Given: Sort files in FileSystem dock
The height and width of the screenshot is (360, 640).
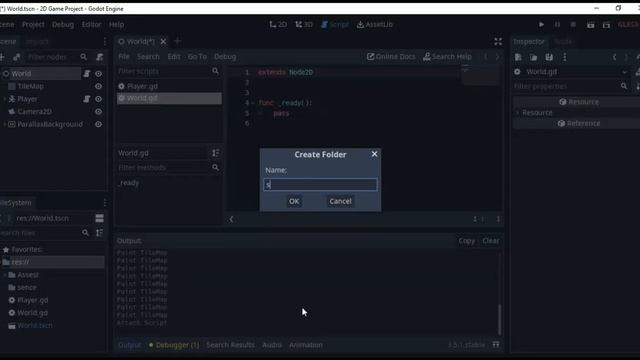Looking at the screenshot, I should point(99,233).
